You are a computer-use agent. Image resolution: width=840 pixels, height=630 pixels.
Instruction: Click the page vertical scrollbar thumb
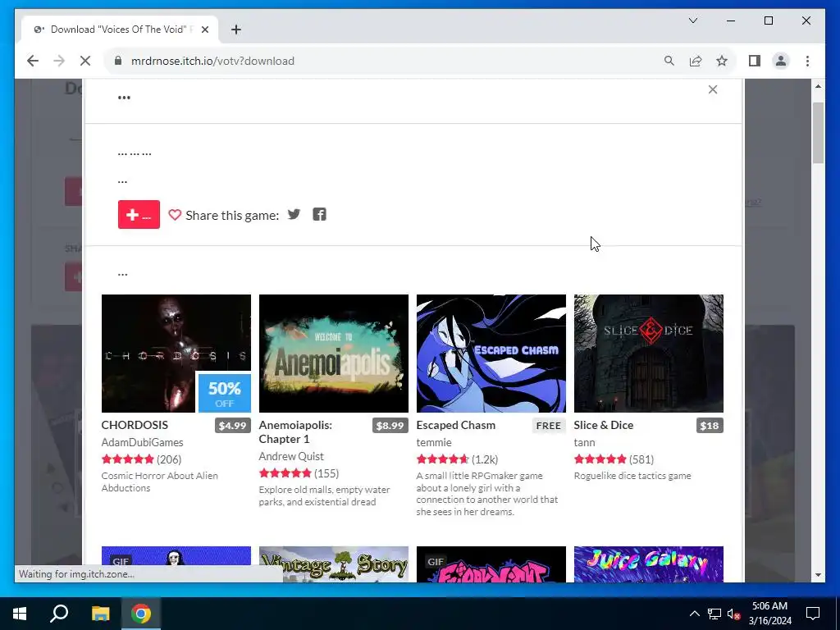coord(818,133)
